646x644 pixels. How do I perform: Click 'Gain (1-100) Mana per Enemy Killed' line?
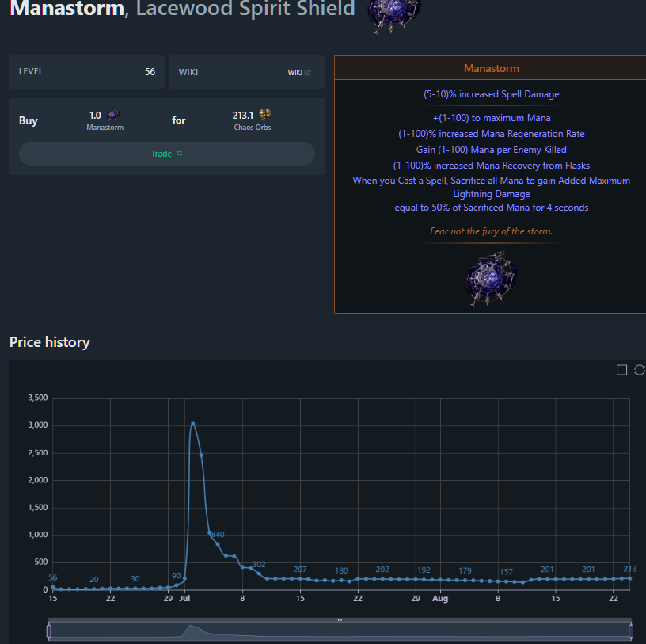coord(491,150)
